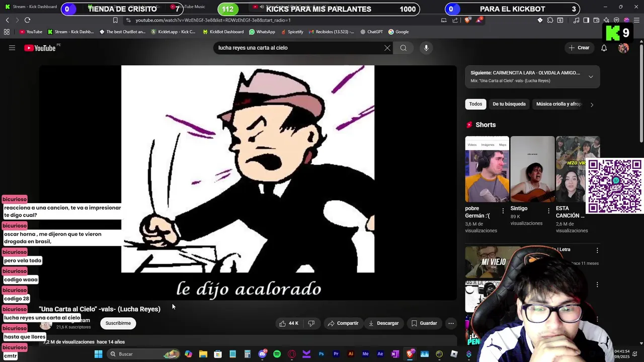644x362 pixels.
Task: Open Spotify from the taskbar
Action: [x=277, y=354]
